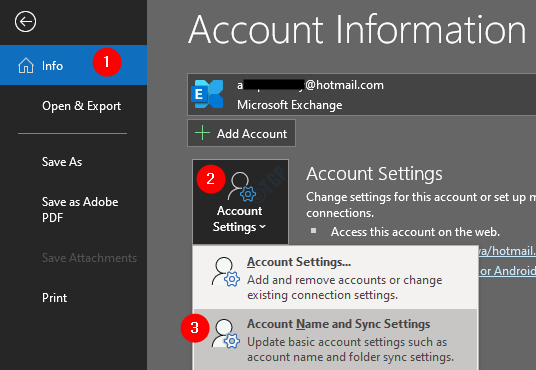Click the Account Name and Sync Settings icon
Viewport: 536px width, 370px height.
point(225,334)
